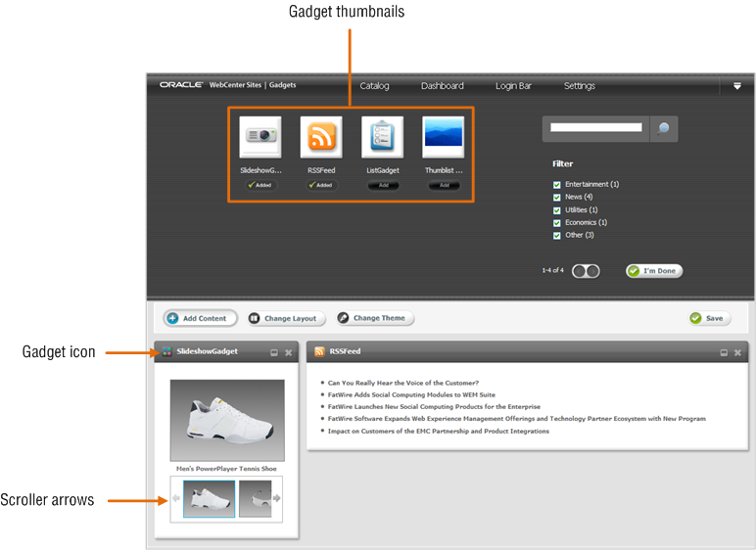Click the Oracle WebCenter Sites Gadgets logo

(x=227, y=85)
